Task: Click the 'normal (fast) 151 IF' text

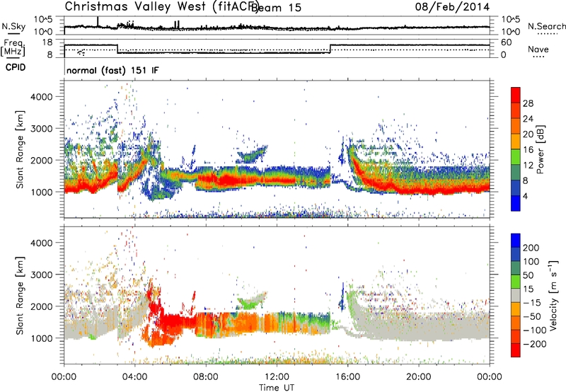Action: 112,70
